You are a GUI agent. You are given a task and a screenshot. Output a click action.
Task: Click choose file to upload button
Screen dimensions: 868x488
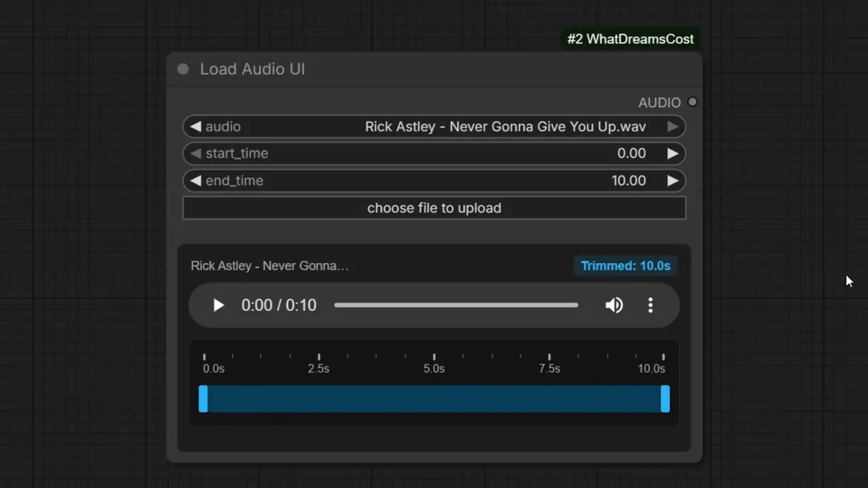click(x=434, y=208)
